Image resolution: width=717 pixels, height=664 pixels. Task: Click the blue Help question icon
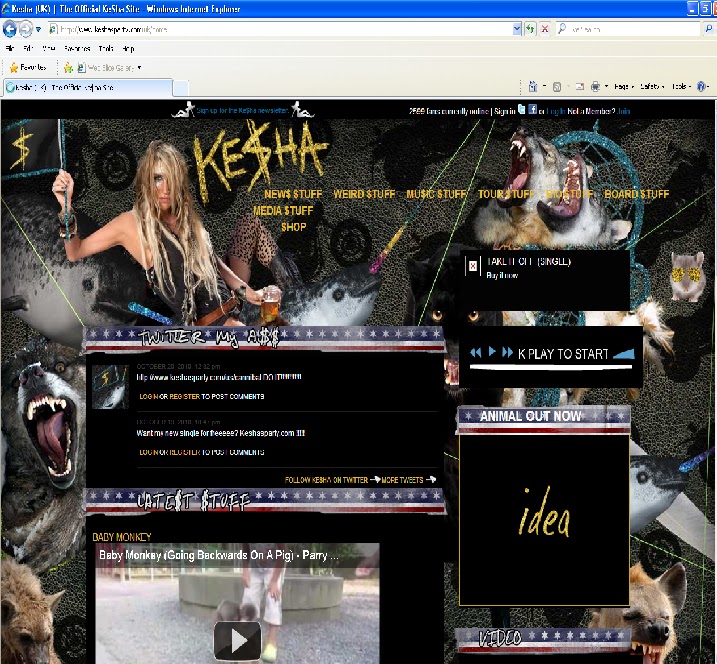[701, 86]
